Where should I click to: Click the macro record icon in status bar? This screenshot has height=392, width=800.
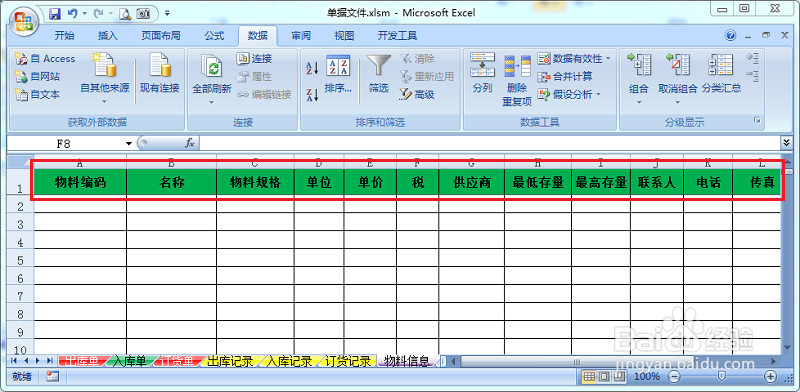pos(53,377)
